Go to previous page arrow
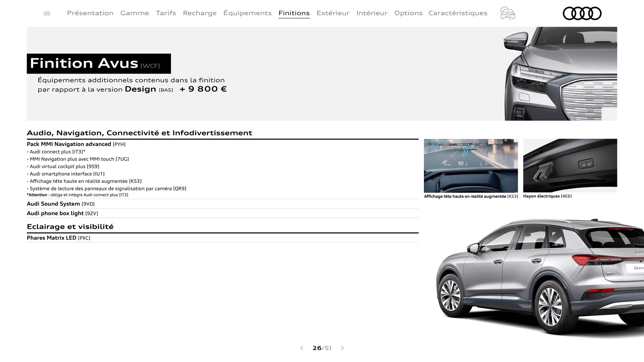Screen dimensions: 644x362 (301, 348)
